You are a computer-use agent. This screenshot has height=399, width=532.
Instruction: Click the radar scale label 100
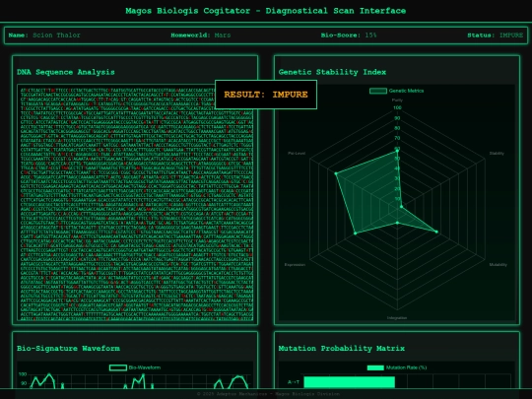coord(397,108)
